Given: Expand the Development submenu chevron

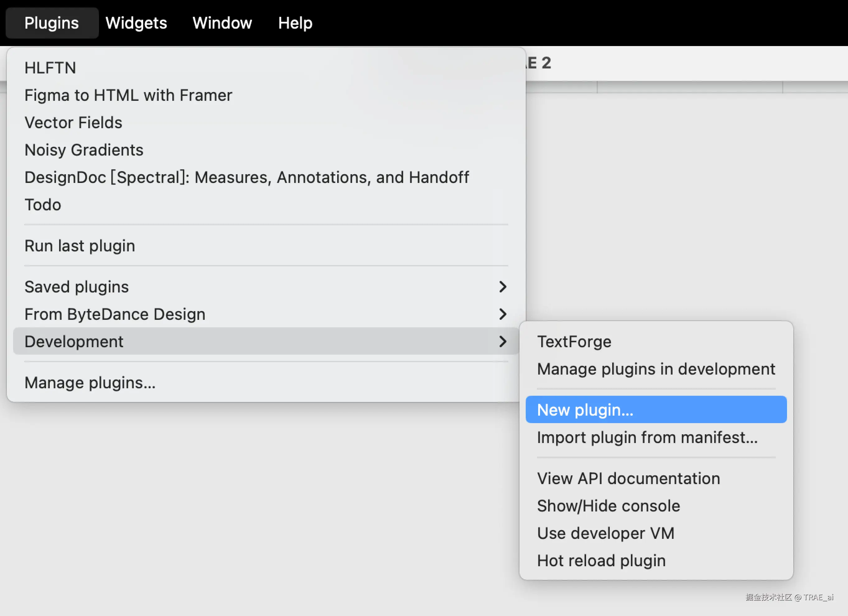Looking at the screenshot, I should [x=502, y=342].
